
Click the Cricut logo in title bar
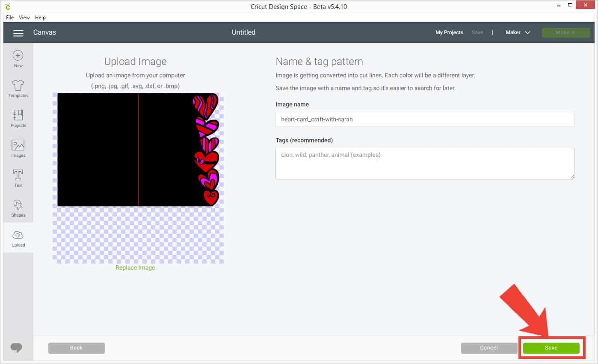click(9, 6)
